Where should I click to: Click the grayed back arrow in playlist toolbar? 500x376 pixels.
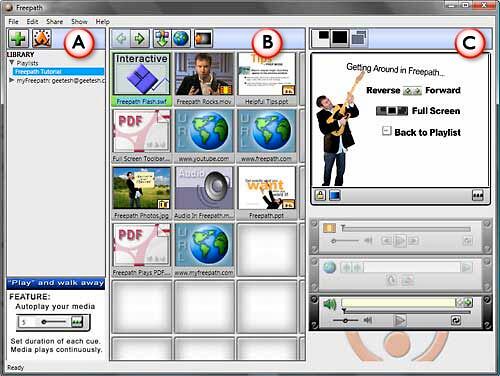point(121,39)
